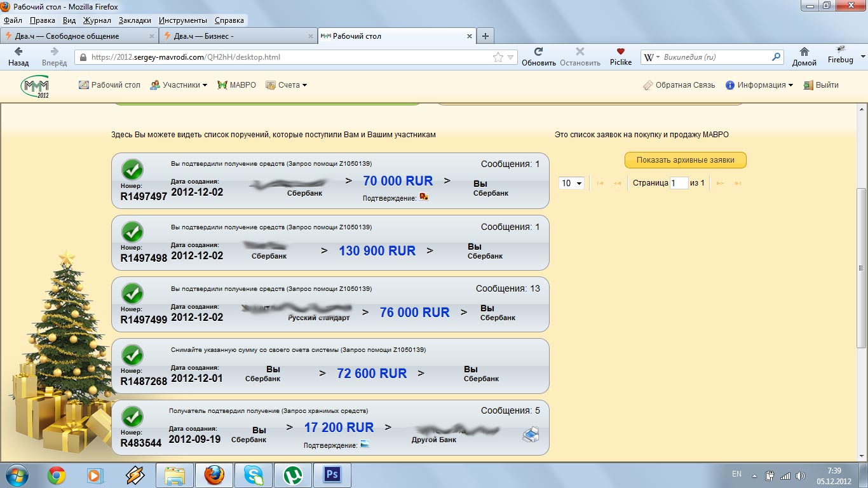The width and height of the screenshot is (868, 488).
Task: Reload the page with Обновить
Action: [x=538, y=57]
